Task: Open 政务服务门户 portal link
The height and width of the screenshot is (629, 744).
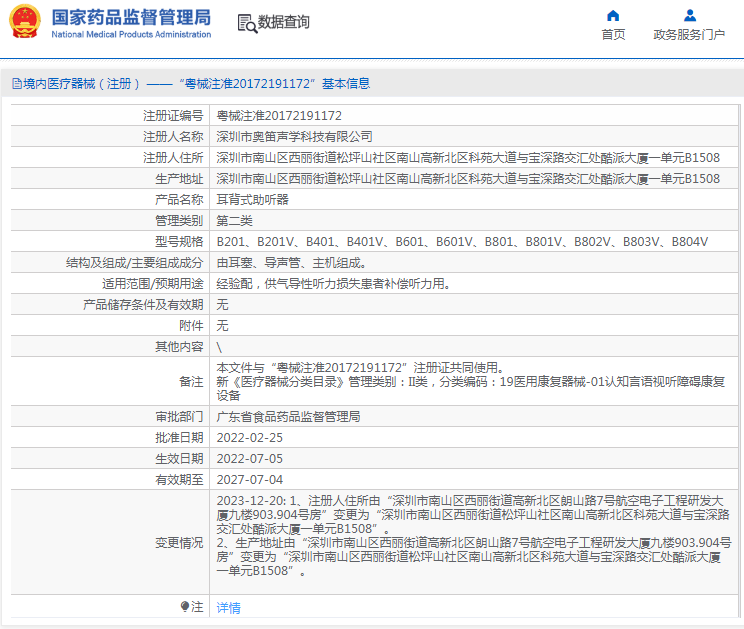Action: click(689, 35)
